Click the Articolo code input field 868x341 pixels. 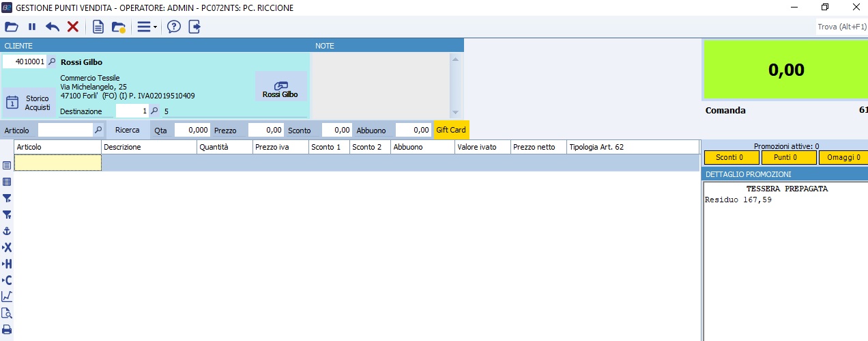65,129
